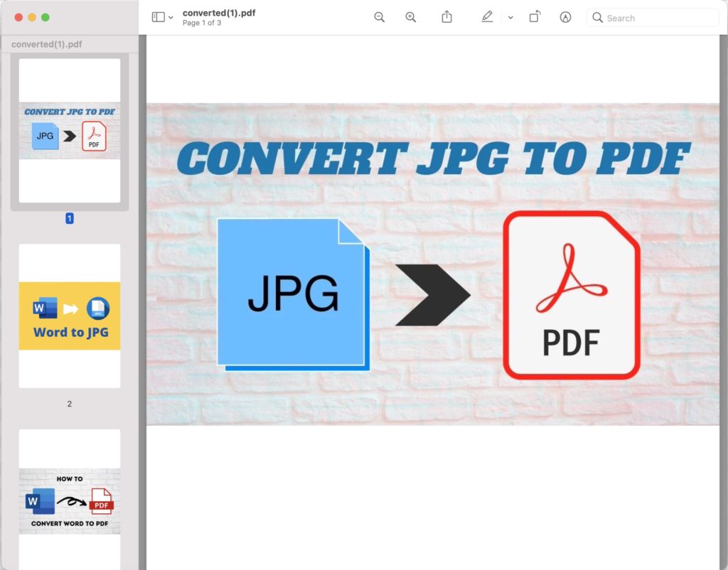
Task: Click the blue page number 1 badge
Action: pos(70,219)
